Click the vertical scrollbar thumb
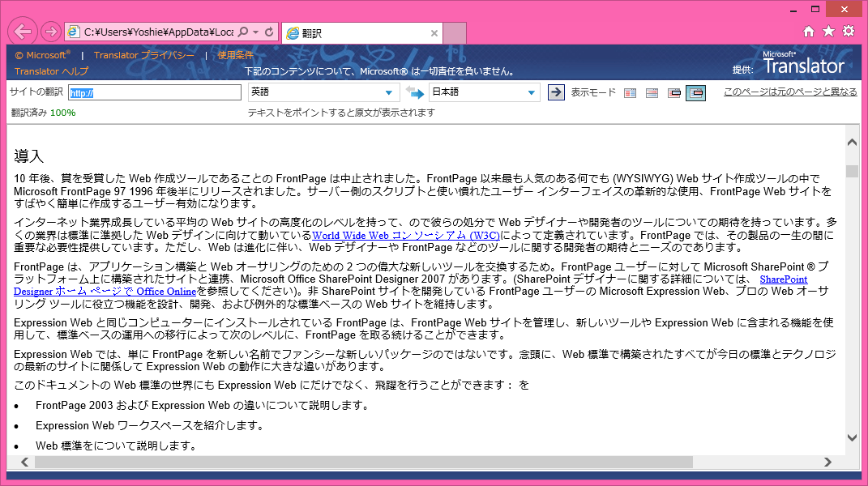Viewport: 868px width, 486px height. click(852, 171)
